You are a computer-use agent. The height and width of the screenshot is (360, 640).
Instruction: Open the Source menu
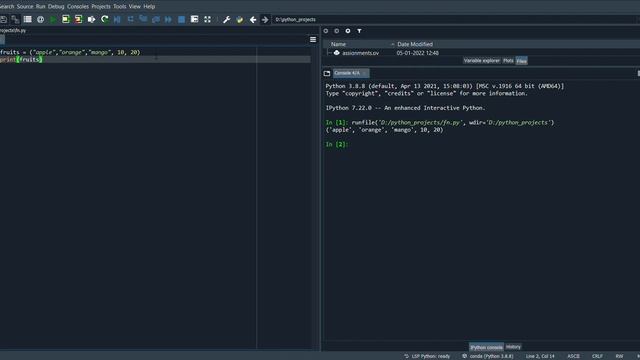pos(25,7)
